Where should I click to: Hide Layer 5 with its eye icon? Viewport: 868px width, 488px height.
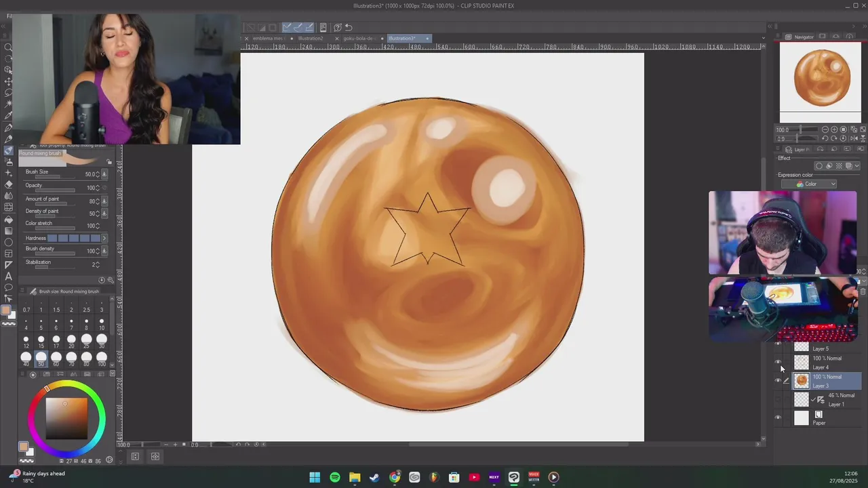(778, 345)
